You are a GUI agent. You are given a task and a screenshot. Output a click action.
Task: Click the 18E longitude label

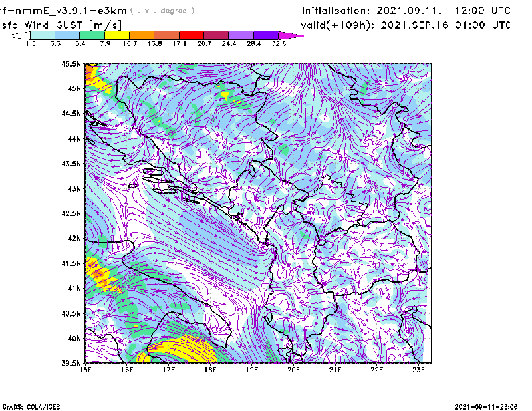tap(210, 370)
